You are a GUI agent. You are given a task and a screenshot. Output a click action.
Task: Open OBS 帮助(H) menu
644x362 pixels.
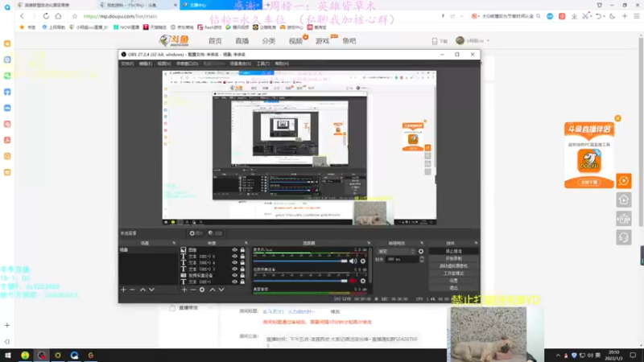point(282,64)
